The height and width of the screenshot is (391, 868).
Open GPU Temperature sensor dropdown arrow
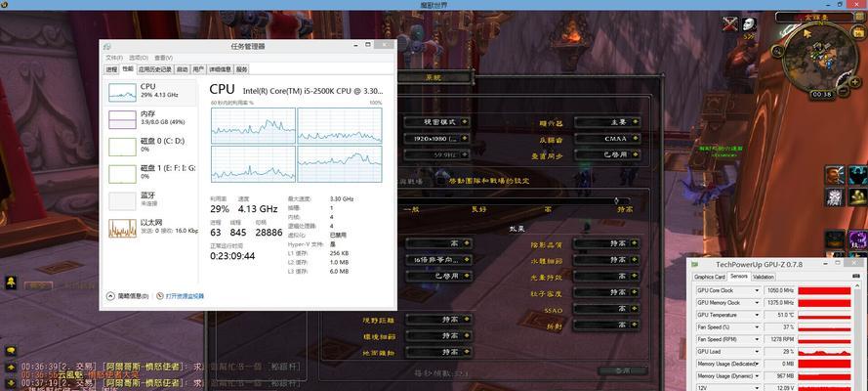point(757,315)
